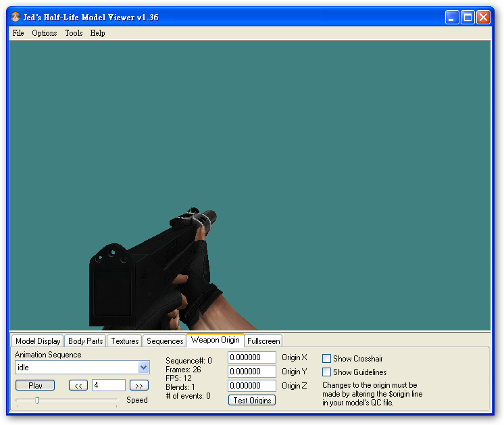Step forward one frame with >> button

coord(139,385)
